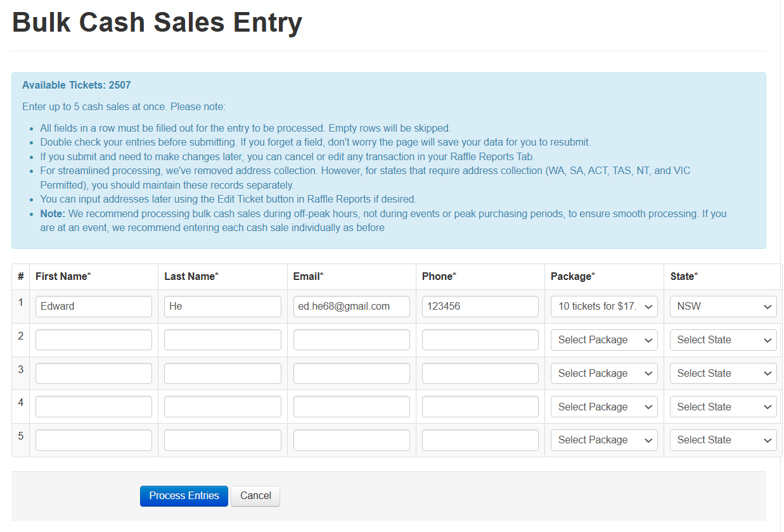The width and height of the screenshot is (784, 532).
Task: Click the Last Name field containing He
Action: 222,306
